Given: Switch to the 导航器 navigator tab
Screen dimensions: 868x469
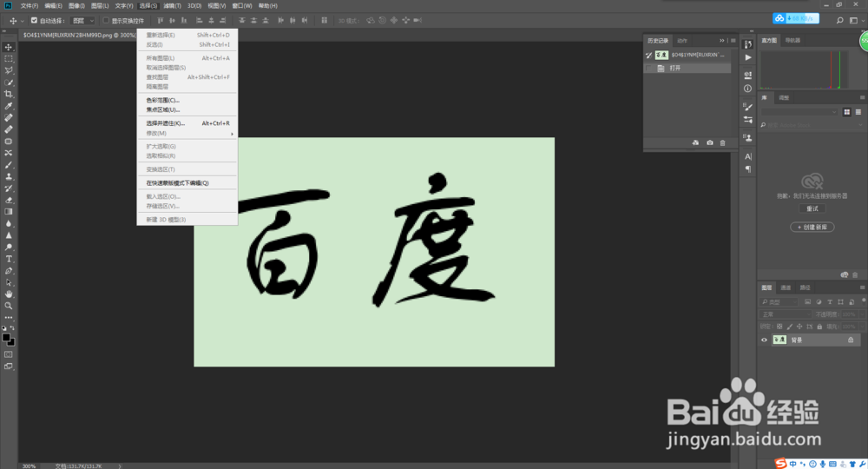Looking at the screenshot, I should [792, 41].
